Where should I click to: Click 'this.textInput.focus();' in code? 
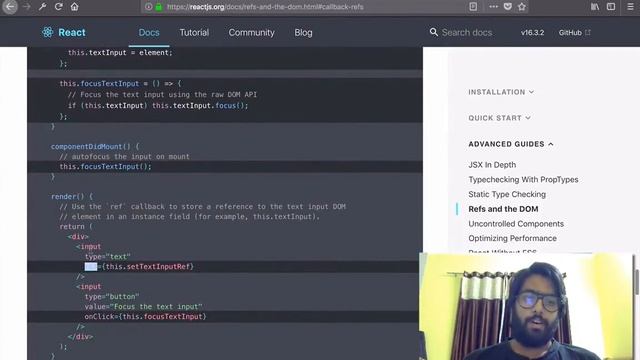click(200, 105)
